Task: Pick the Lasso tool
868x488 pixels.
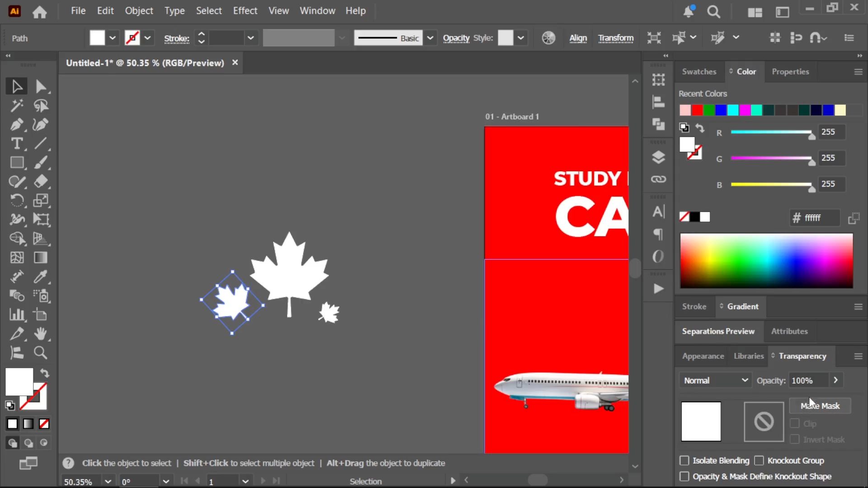Action: (x=41, y=106)
